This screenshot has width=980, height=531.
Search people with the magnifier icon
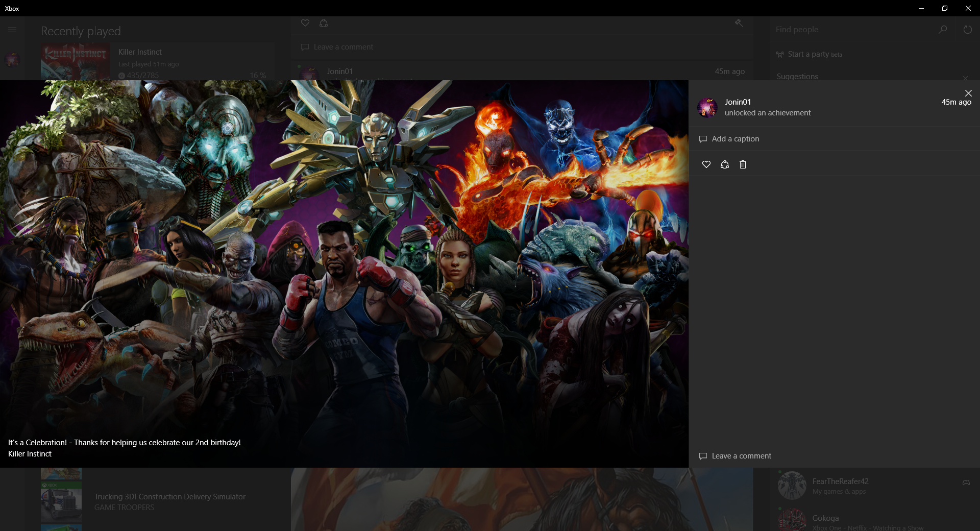point(943,30)
